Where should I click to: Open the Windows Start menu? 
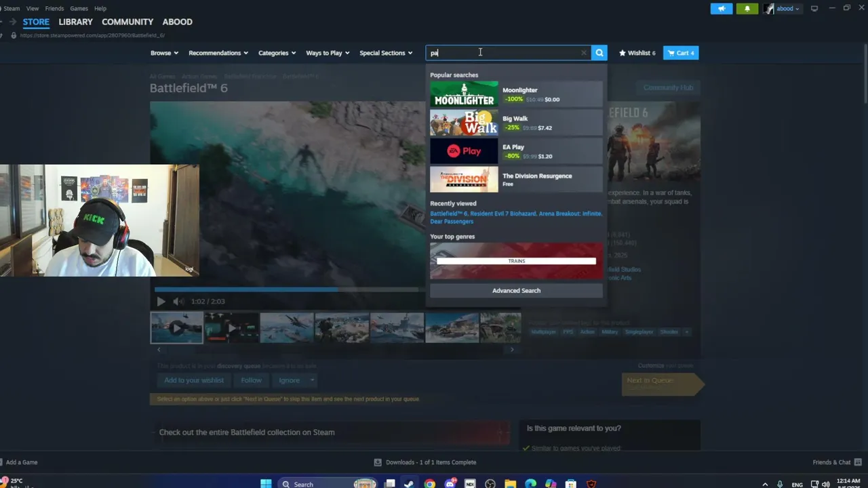266,484
